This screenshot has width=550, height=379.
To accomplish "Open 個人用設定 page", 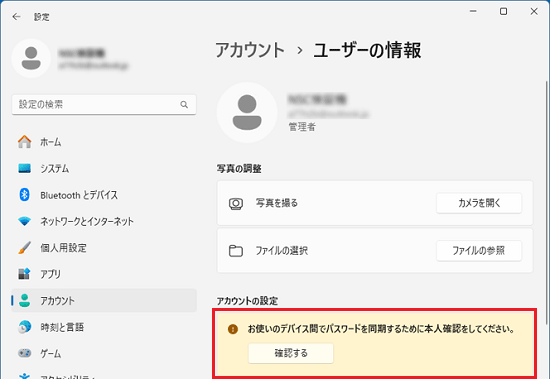I will click(x=104, y=248).
